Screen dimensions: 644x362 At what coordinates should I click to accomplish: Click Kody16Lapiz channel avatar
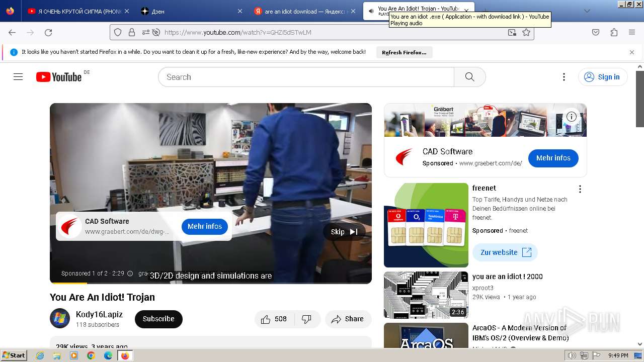60,318
